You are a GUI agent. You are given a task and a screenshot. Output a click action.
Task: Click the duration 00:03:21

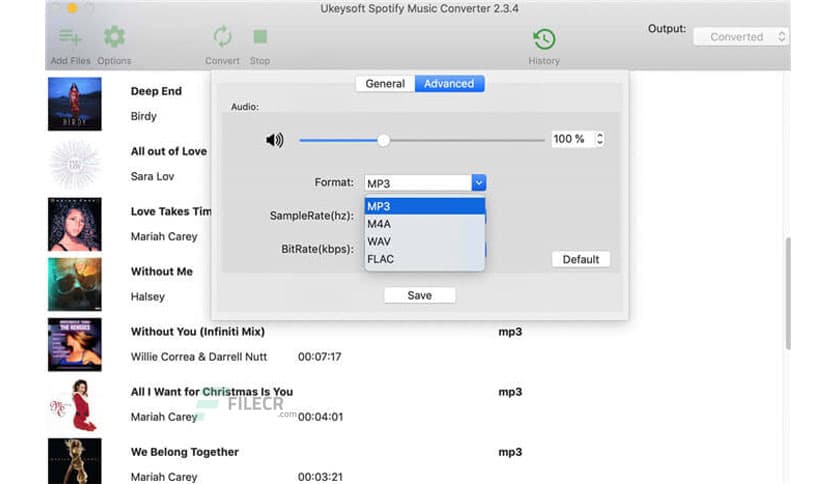coord(320,477)
